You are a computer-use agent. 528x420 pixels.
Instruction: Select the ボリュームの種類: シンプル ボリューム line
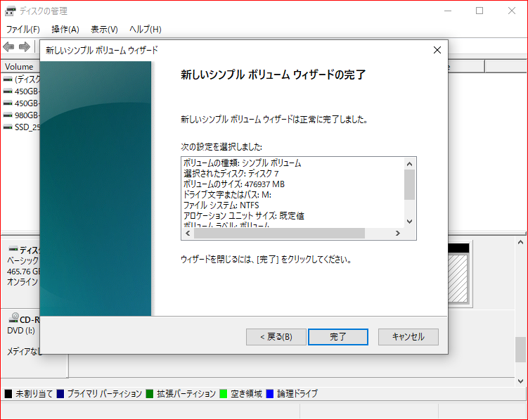[242, 163]
